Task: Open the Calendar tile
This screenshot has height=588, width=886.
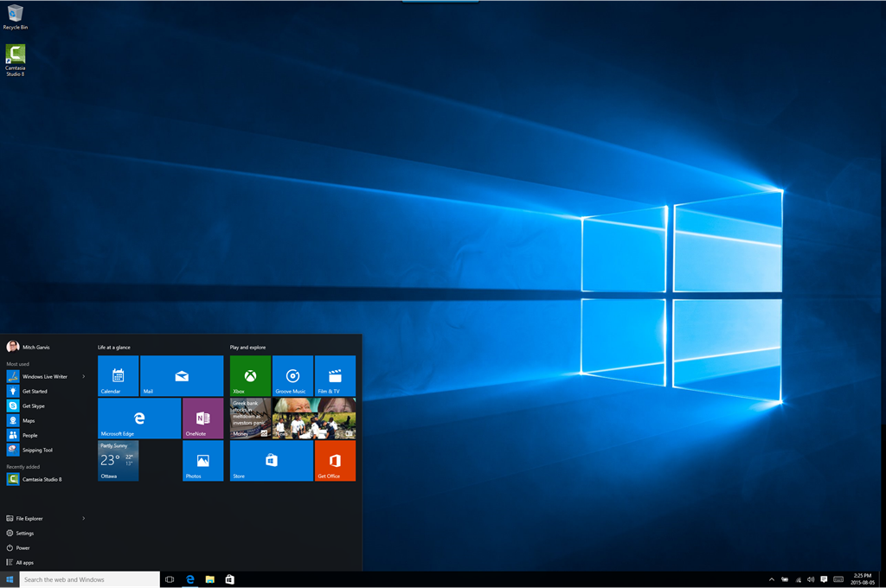Action: (x=118, y=375)
